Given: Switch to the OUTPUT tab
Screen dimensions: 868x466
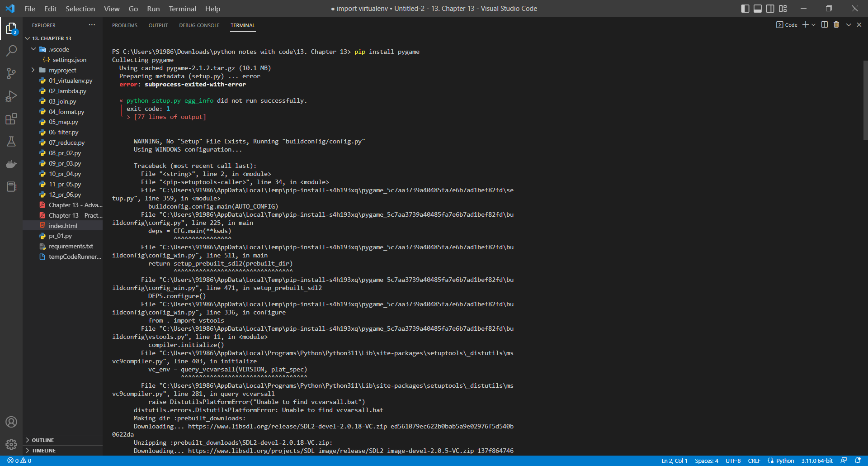Looking at the screenshot, I should 158,25.
